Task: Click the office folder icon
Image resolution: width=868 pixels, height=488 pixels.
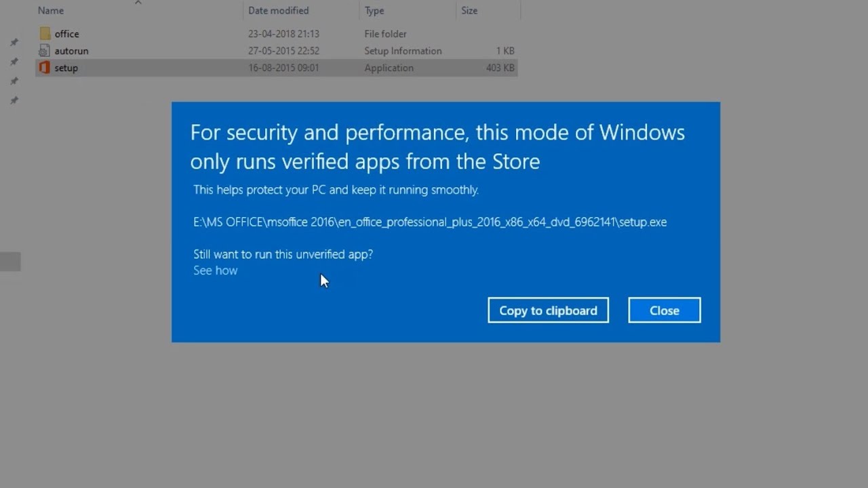Action: click(45, 33)
